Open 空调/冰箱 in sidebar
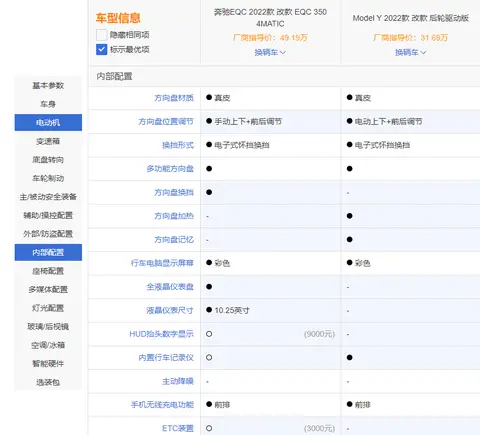 coord(48,345)
